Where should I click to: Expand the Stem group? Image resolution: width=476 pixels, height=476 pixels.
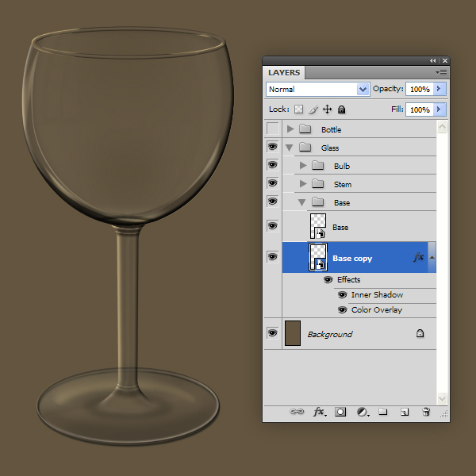point(303,184)
